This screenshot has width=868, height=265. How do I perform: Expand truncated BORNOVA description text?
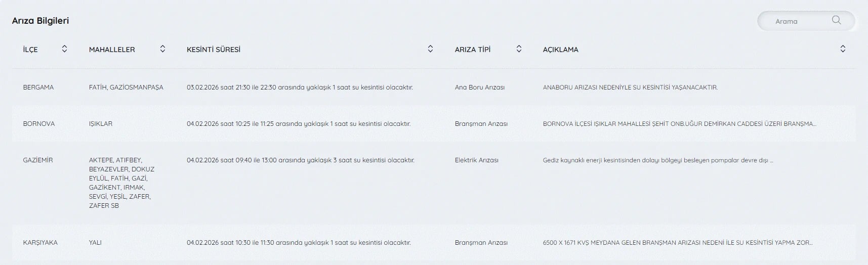679,124
